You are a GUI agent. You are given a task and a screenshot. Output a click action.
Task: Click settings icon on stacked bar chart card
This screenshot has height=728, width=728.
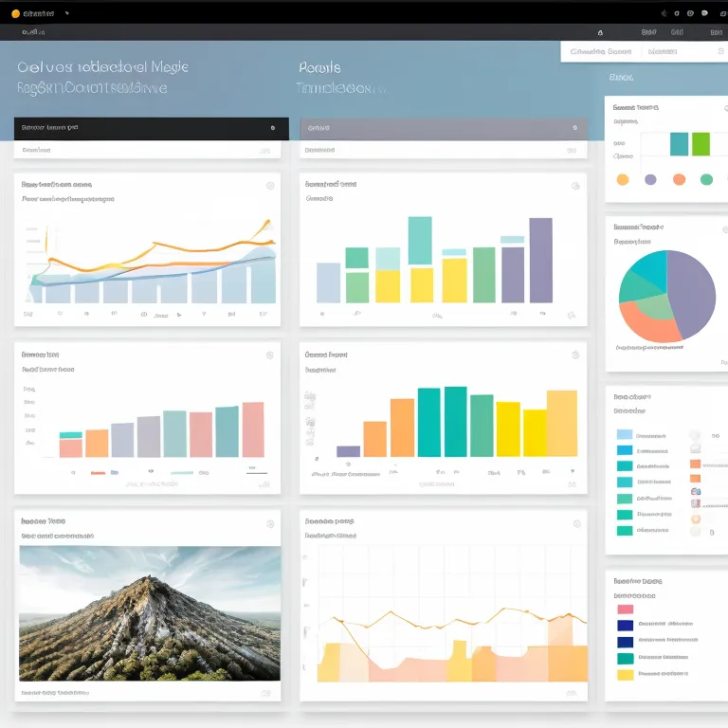[x=574, y=186]
